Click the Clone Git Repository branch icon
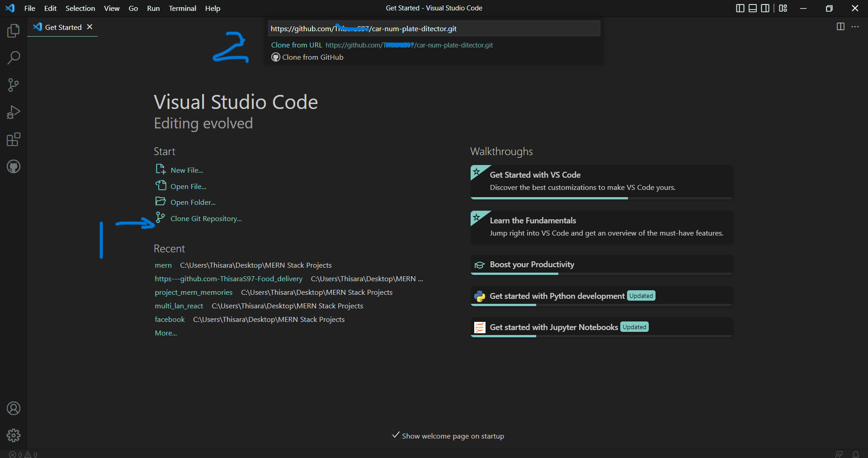This screenshot has height=458, width=868. [x=160, y=217]
